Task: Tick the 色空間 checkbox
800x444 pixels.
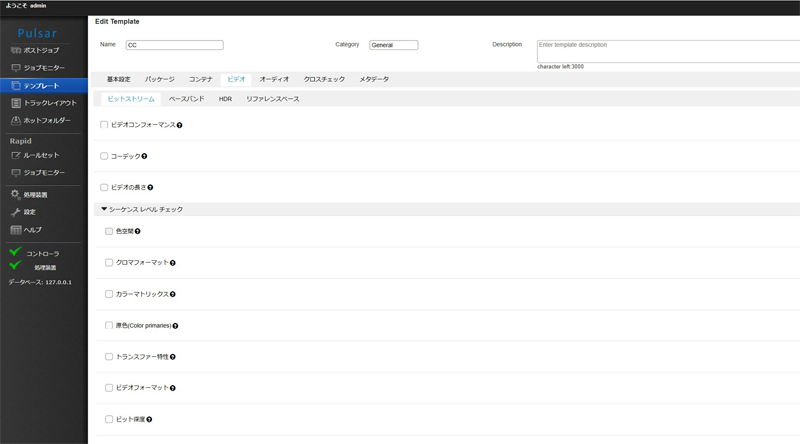Action: coord(109,231)
